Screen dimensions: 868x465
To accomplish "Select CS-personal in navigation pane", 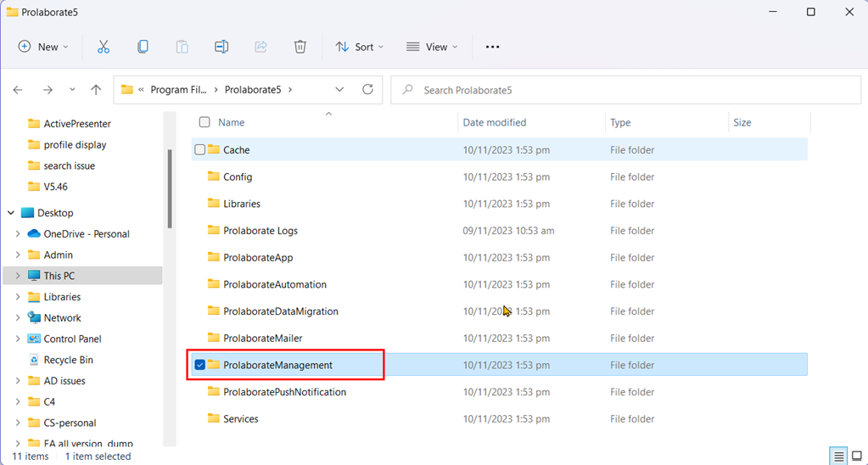I will tap(70, 423).
